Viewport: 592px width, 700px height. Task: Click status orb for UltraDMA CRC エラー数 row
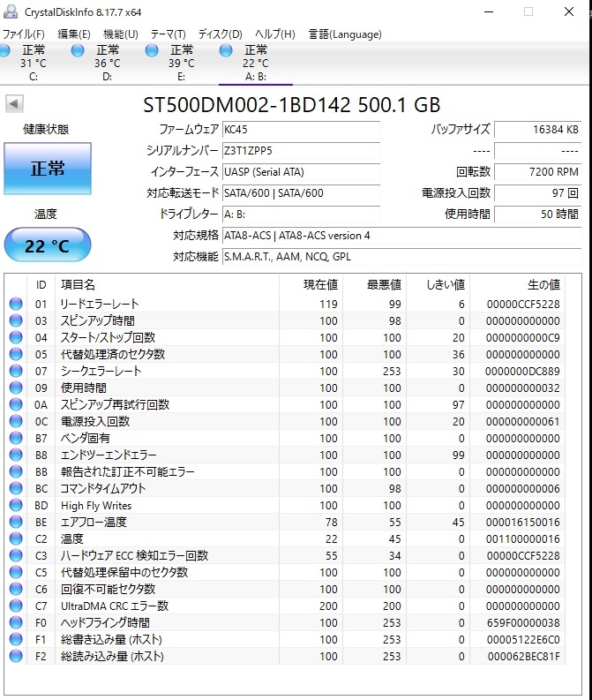coord(16,606)
